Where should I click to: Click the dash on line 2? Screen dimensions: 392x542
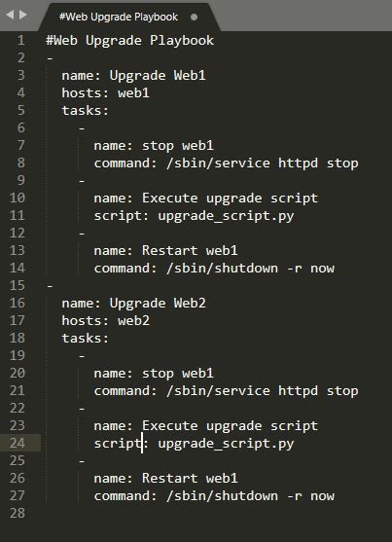click(x=50, y=58)
